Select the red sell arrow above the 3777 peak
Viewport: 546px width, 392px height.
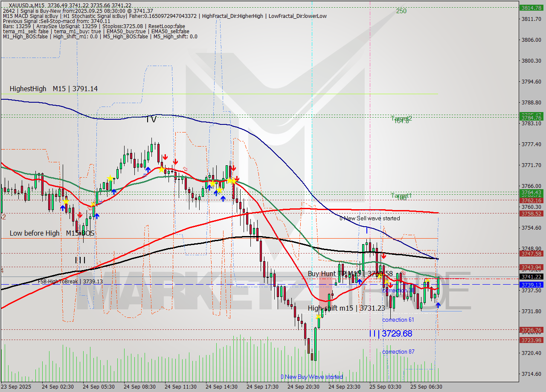tap(166, 157)
